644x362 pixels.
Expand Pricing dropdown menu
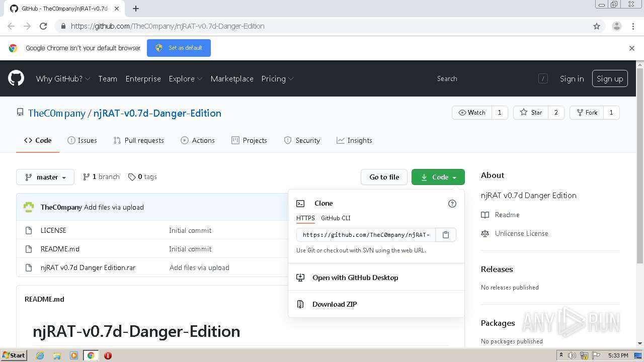277,79
